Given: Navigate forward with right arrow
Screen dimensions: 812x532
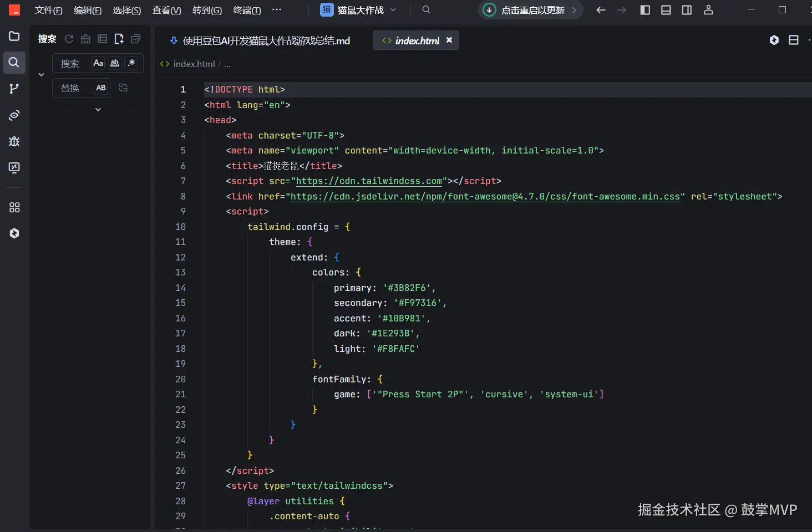Looking at the screenshot, I should tap(622, 10).
